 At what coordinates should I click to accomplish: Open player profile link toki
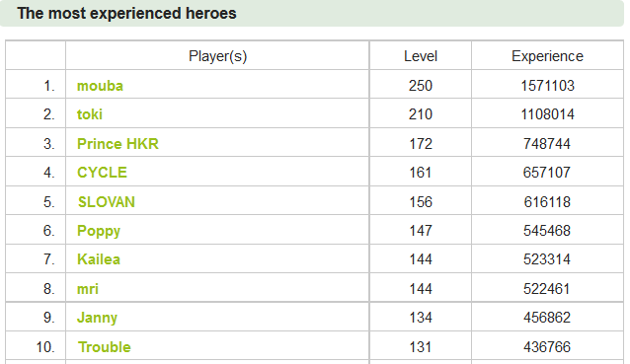tap(90, 114)
